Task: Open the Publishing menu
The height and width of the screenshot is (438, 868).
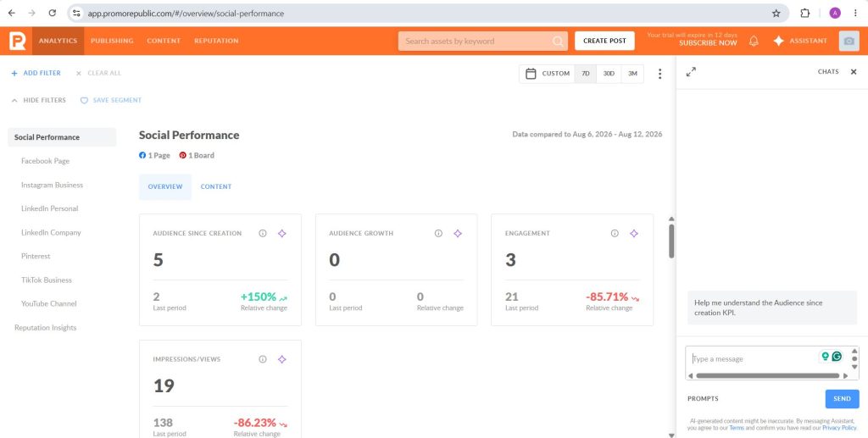Action: 112,41
